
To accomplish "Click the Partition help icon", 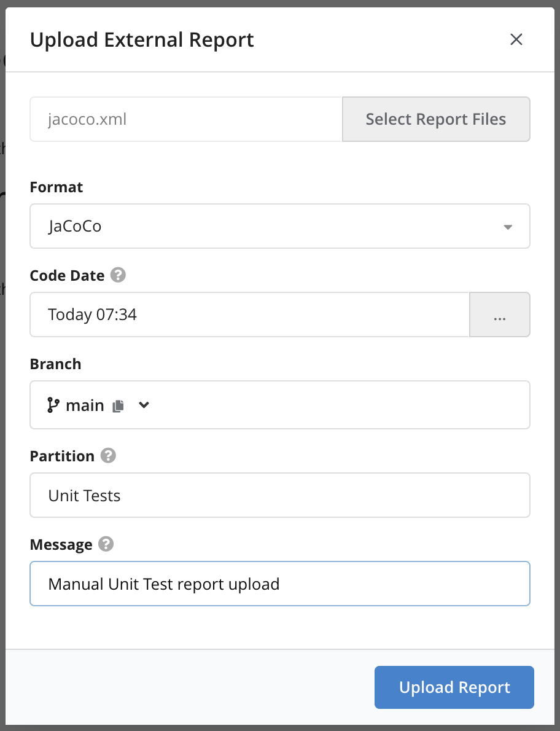I will point(108,455).
